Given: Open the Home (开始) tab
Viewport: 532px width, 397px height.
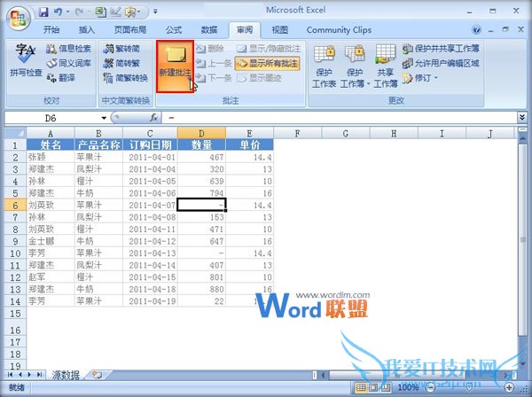Looking at the screenshot, I should (51, 30).
